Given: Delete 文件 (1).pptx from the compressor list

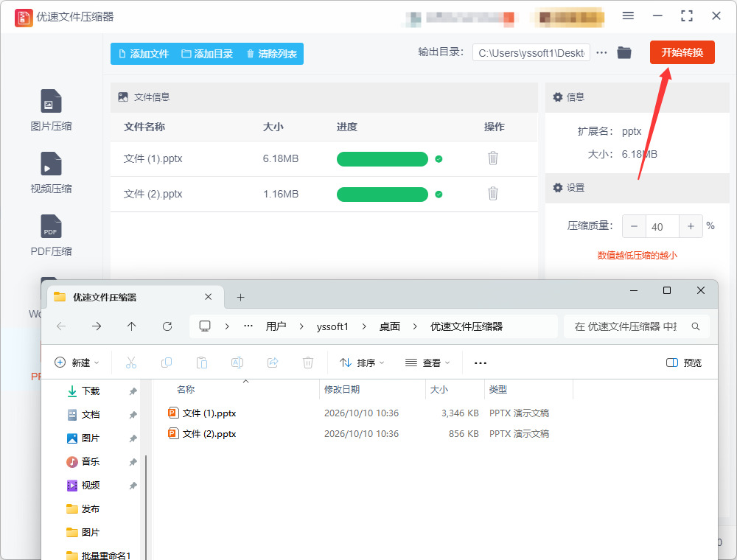Looking at the screenshot, I should coord(492,158).
